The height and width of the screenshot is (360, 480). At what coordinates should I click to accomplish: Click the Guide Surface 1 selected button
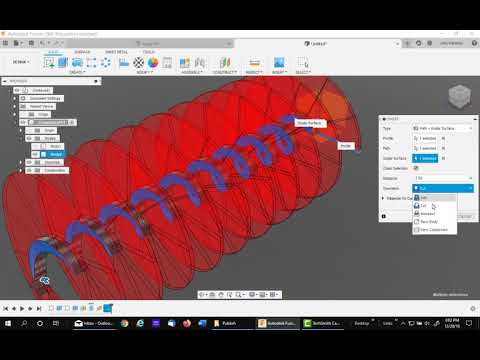click(425, 158)
